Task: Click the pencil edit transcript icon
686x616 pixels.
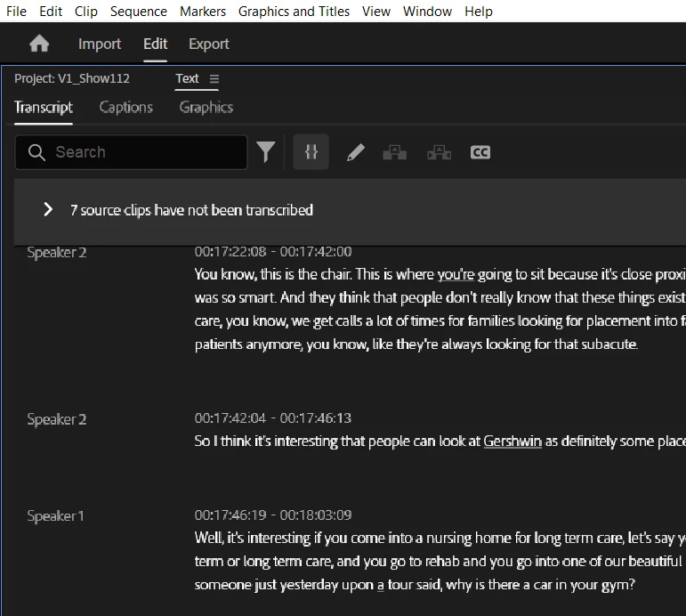Action: pos(356,153)
